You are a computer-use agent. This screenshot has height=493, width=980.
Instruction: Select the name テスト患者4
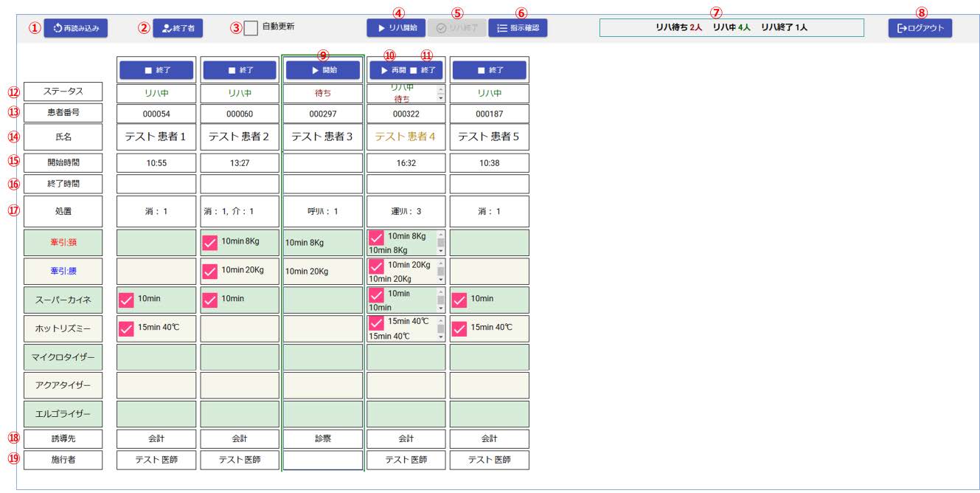(x=406, y=137)
